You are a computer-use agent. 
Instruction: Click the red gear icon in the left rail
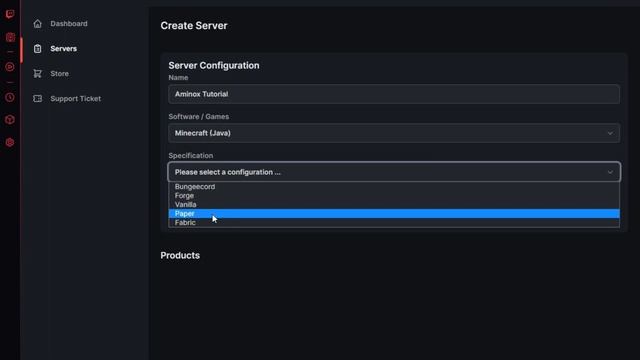click(10, 142)
